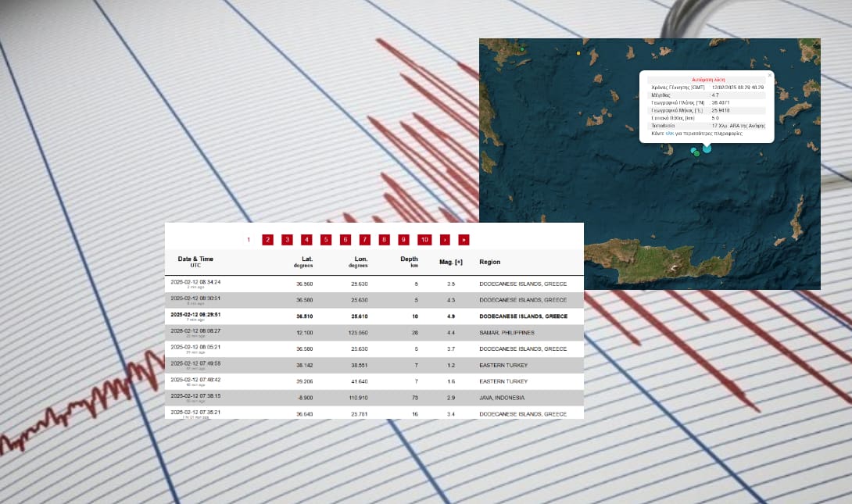The image size is (852, 504).
Task: Click the bold DODECANESE ISLANDS, GREECE region
Action: tap(523, 316)
